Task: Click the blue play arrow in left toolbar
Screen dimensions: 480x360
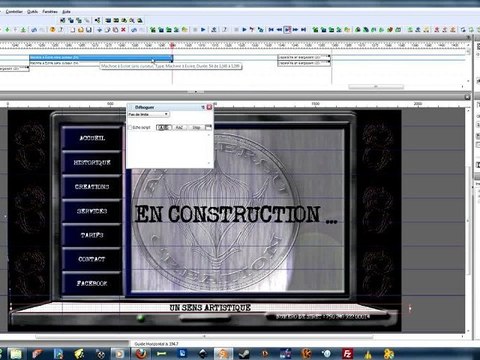Action: pos(203,30)
